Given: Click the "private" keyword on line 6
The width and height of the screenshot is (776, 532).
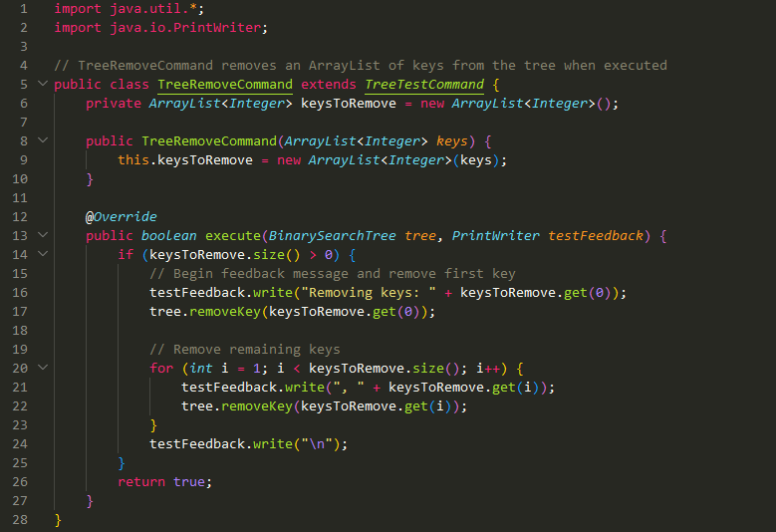Looking at the screenshot, I should tap(114, 104).
